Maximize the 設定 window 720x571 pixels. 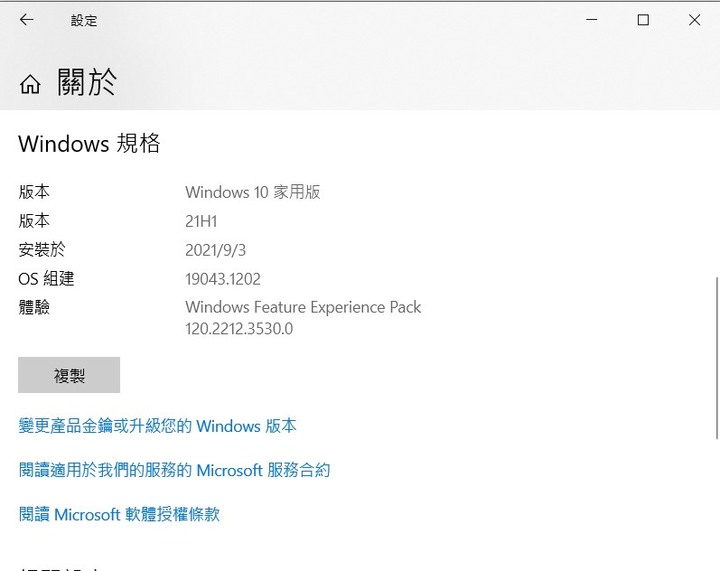pos(643,20)
